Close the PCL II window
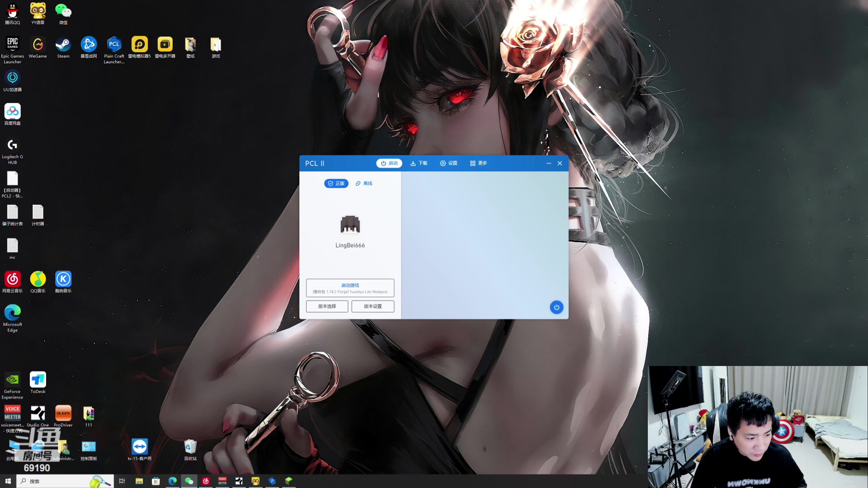The width and height of the screenshot is (868, 488). (x=560, y=163)
